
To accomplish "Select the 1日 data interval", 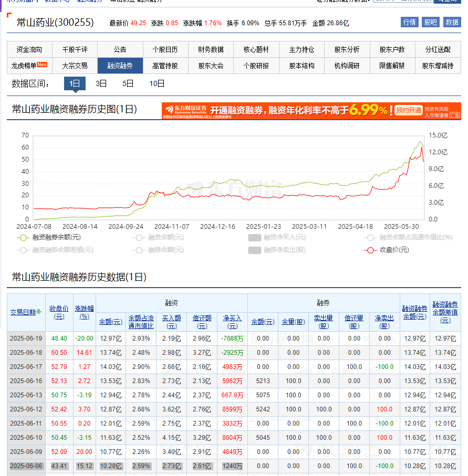I will (x=75, y=83).
